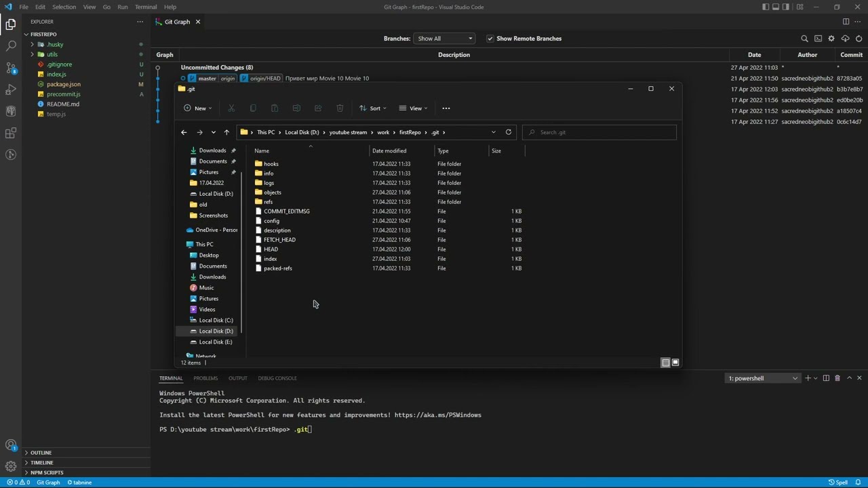The width and height of the screenshot is (868, 488).
Task: Click the youtube stream breadcrumb in the address bar
Action: pos(348,132)
